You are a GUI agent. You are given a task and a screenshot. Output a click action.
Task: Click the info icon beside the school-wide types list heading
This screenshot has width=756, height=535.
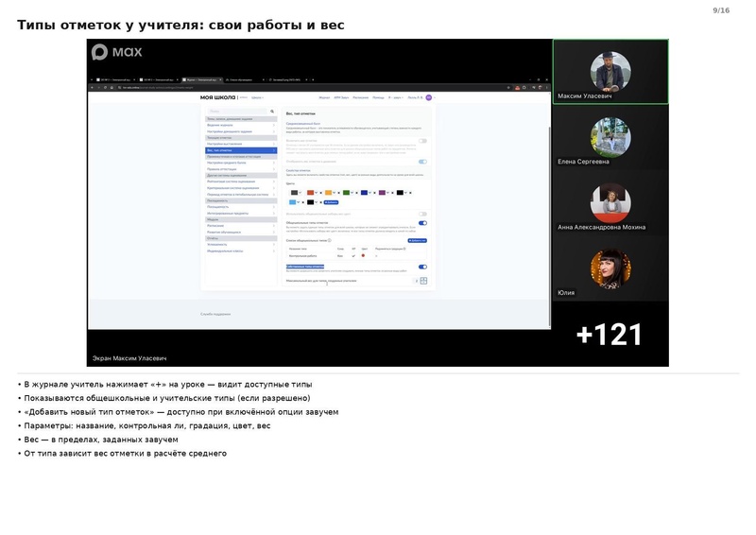pyautogui.click(x=329, y=240)
